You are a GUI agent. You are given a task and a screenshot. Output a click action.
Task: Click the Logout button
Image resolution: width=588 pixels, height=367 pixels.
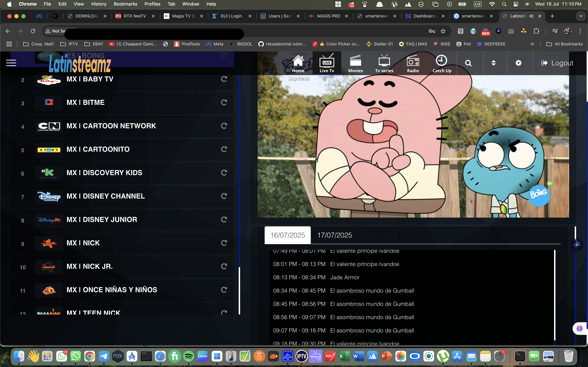(557, 63)
